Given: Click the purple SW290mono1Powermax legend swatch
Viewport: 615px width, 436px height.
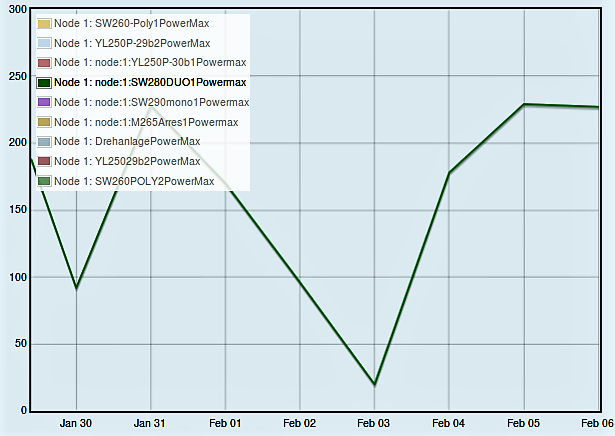Looking at the screenshot, I should (x=44, y=102).
